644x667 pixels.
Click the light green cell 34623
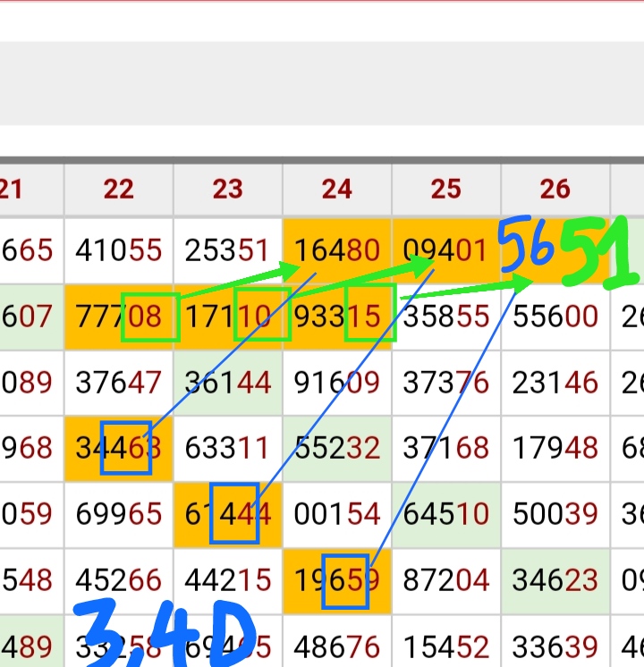pos(555,580)
